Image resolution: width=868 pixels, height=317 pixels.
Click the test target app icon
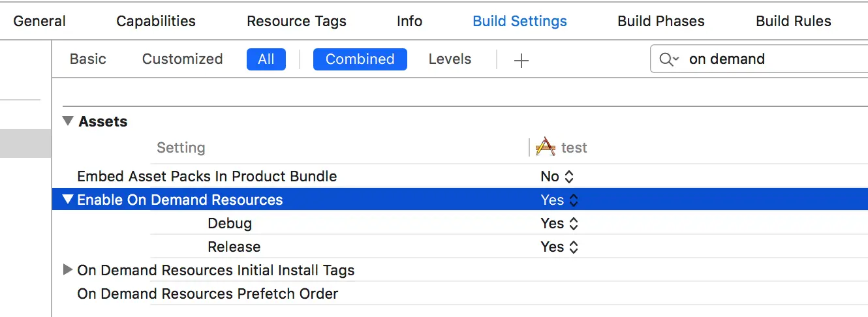(x=546, y=147)
